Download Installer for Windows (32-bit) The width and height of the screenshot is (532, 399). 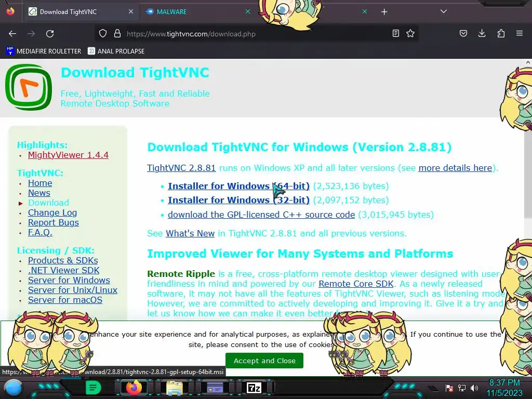pyautogui.click(x=238, y=200)
